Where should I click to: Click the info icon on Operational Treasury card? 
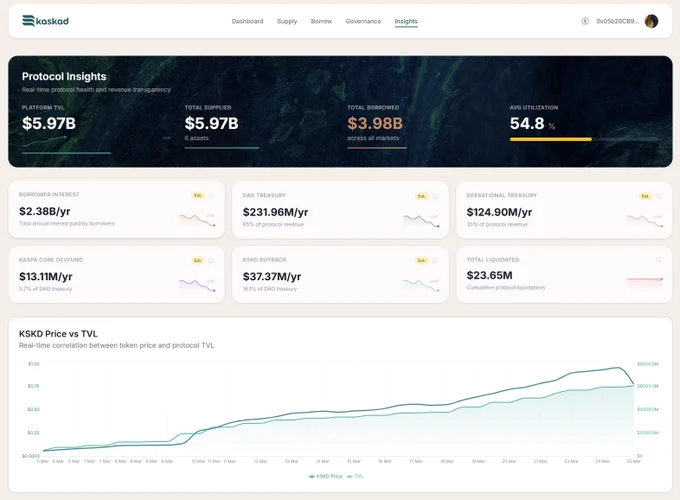(659, 196)
